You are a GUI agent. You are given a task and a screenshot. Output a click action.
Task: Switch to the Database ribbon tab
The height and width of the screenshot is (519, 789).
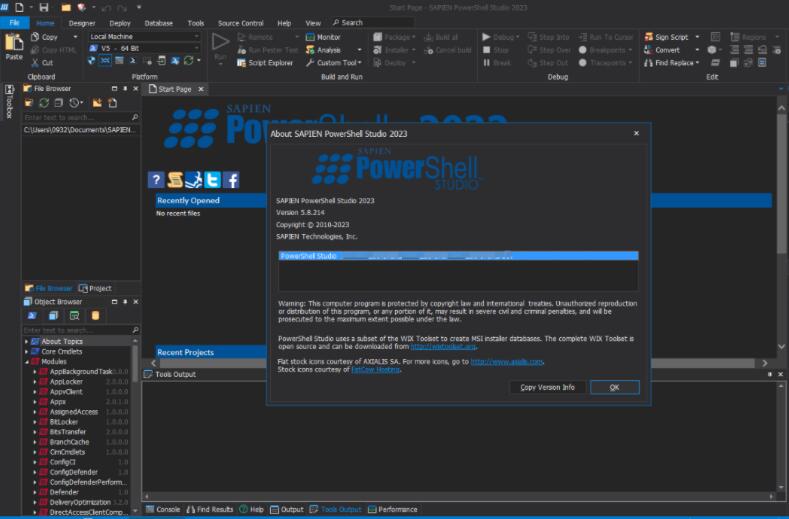tap(159, 23)
